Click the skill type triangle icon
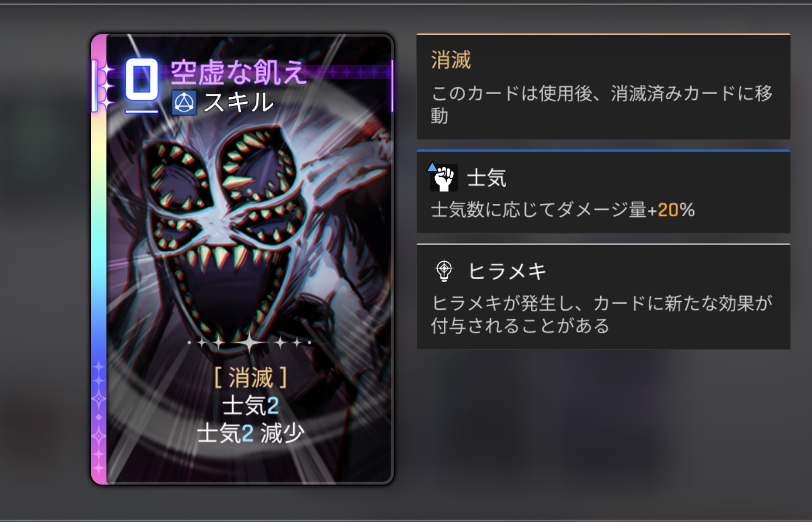 (x=184, y=103)
